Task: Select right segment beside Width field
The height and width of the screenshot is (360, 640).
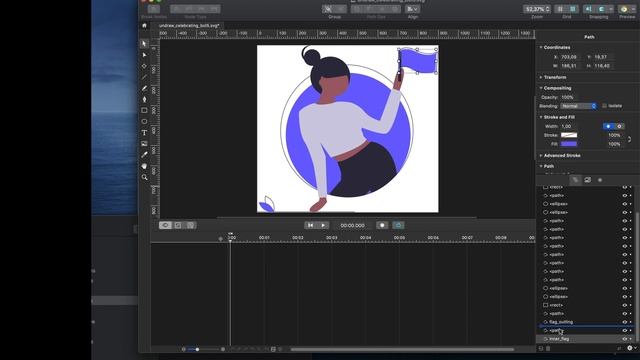Action: click(619, 126)
